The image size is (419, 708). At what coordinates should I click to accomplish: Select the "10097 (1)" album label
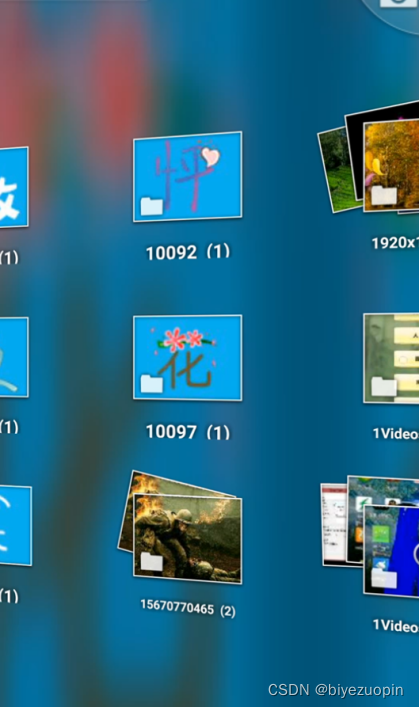[x=188, y=432]
